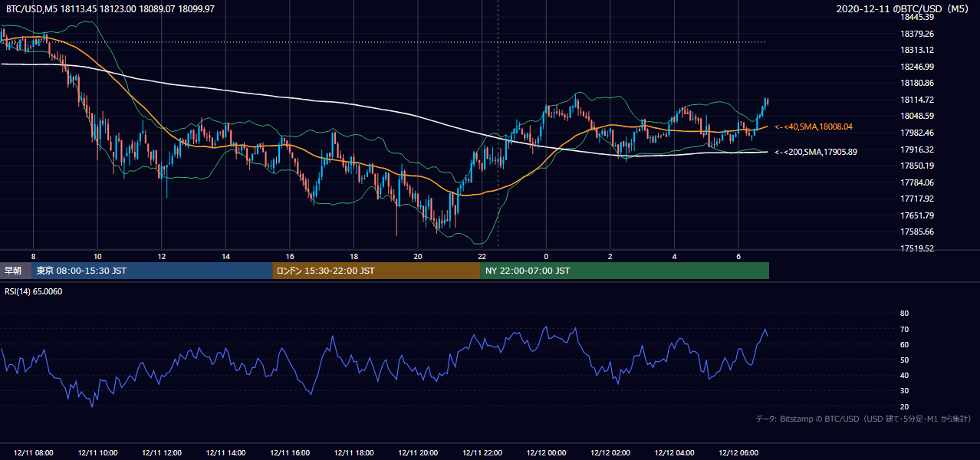Click price axis value 18379.26

click(917, 34)
